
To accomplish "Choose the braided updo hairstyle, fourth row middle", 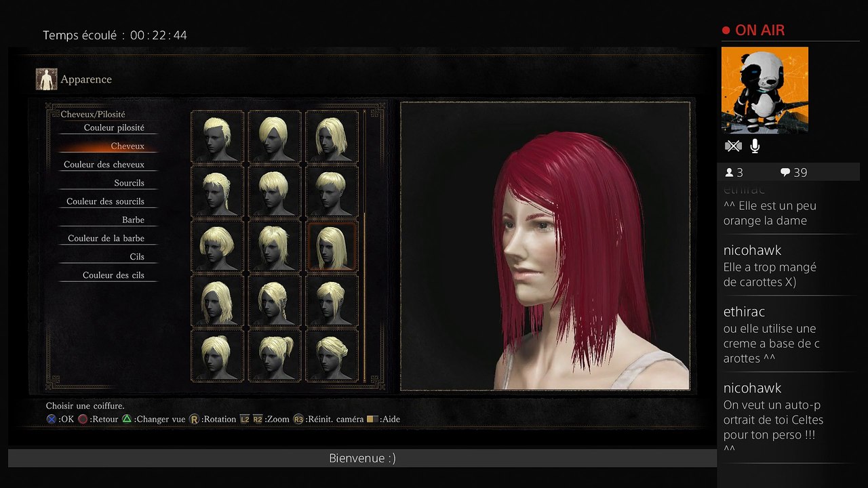I will click(x=275, y=301).
